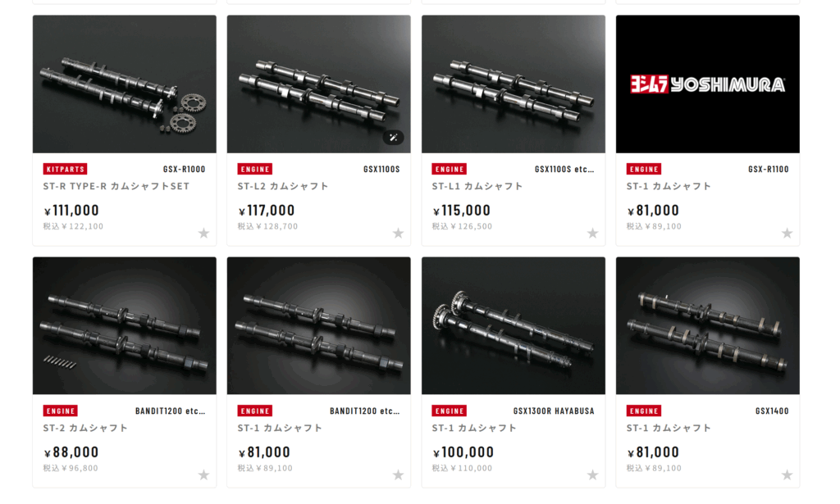
Task: Select the KITPARTS red category tag
Action: (x=65, y=169)
